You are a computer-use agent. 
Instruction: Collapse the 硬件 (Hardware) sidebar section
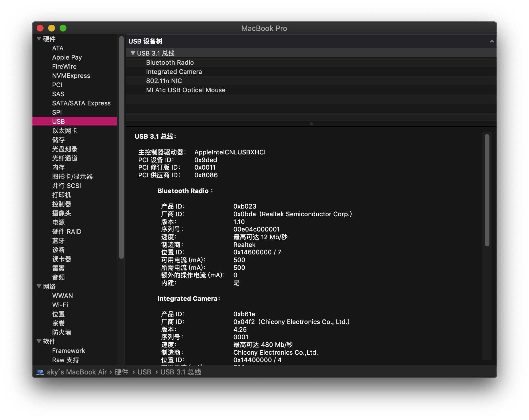point(39,39)
